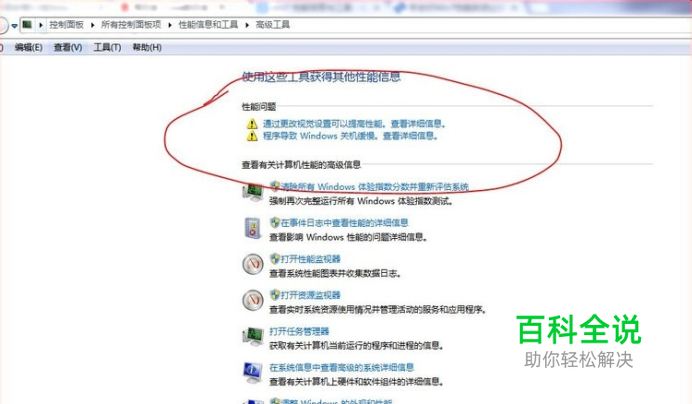Click gauge icon beside 打开资源监视器
This screenshot has height=404, width=692.
pos(253,300)
